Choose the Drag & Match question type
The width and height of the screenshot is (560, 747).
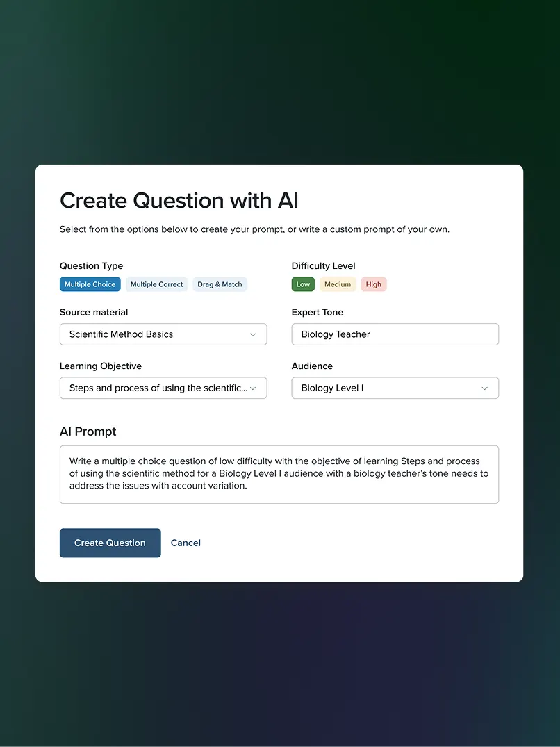[220, 284]
